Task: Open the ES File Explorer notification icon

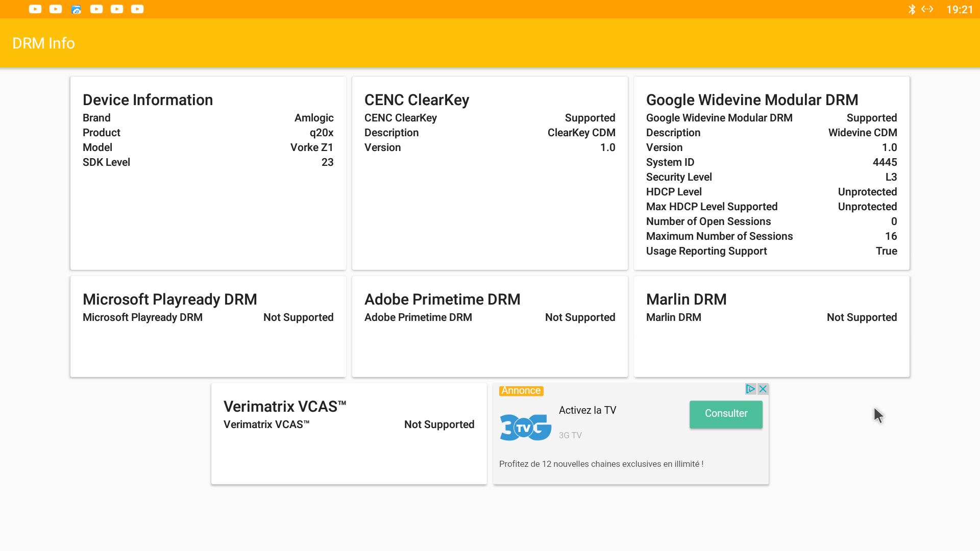Action: [x=76, y=9]
